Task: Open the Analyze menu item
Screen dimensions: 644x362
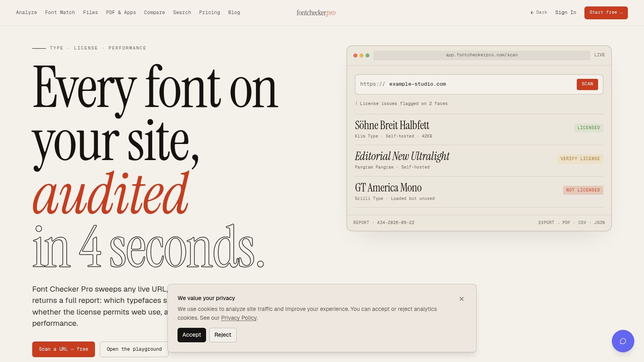Action: tap(27, 12)
